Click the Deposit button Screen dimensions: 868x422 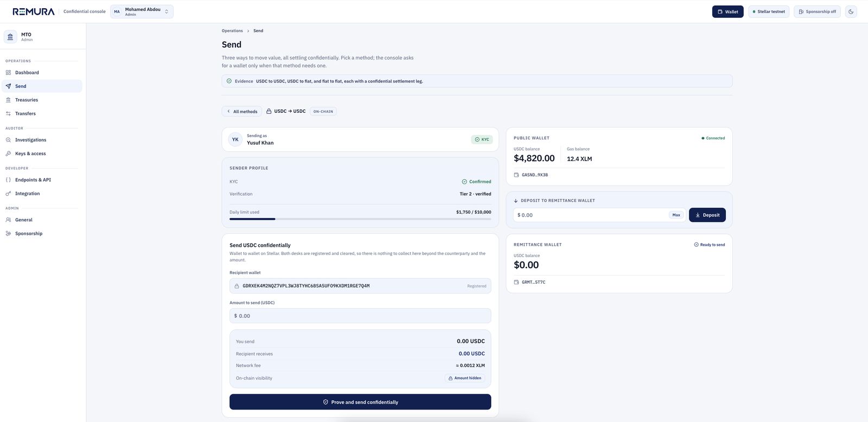tap(707, 215)
